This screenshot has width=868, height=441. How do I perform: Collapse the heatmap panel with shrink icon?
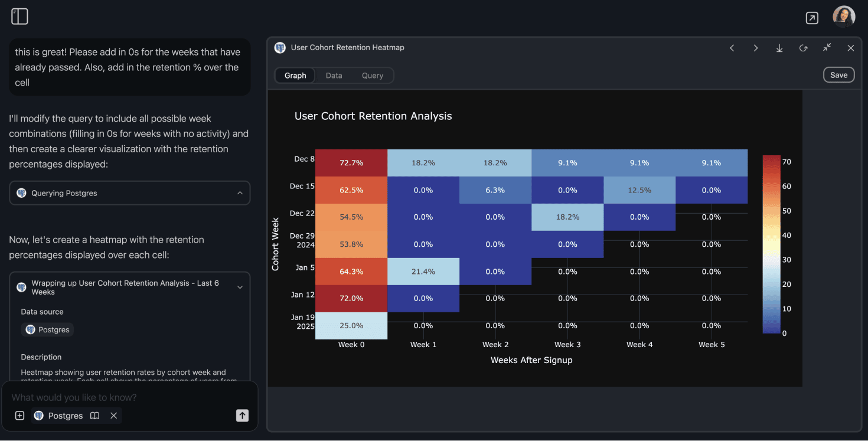coord(827,48)
